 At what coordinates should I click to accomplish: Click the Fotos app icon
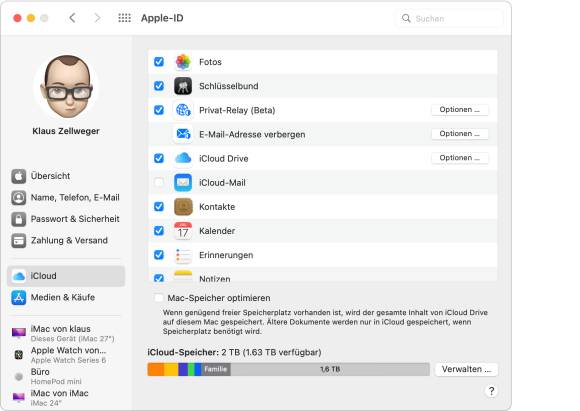coord(183,62)
